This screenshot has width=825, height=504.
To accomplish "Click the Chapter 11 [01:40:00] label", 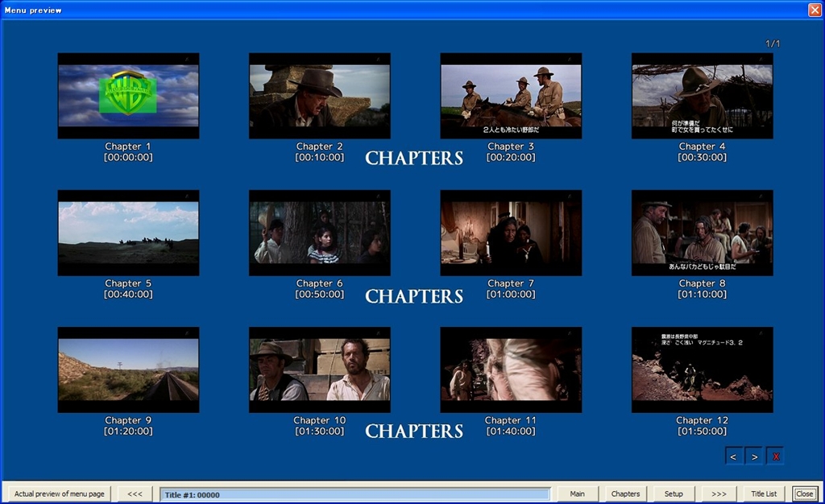I will pos(511,426).
